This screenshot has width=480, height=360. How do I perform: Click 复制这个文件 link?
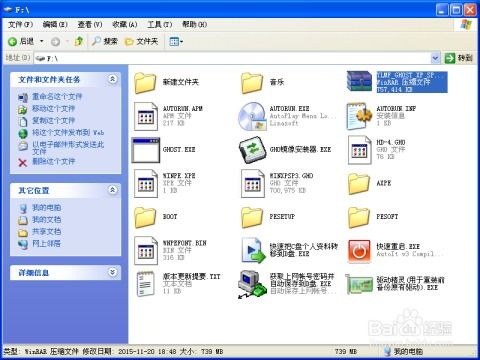coord(53,121)
